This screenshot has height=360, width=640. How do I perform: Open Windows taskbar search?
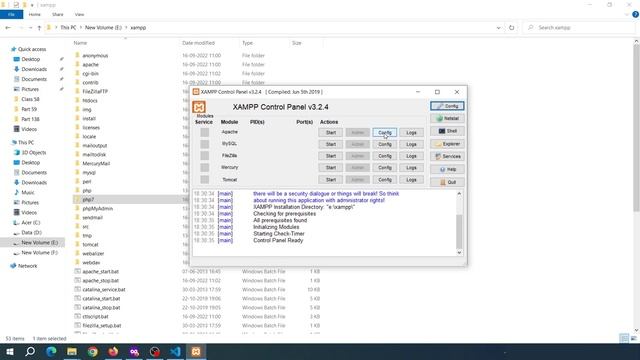pyautogui.click(x=30, y=351)
